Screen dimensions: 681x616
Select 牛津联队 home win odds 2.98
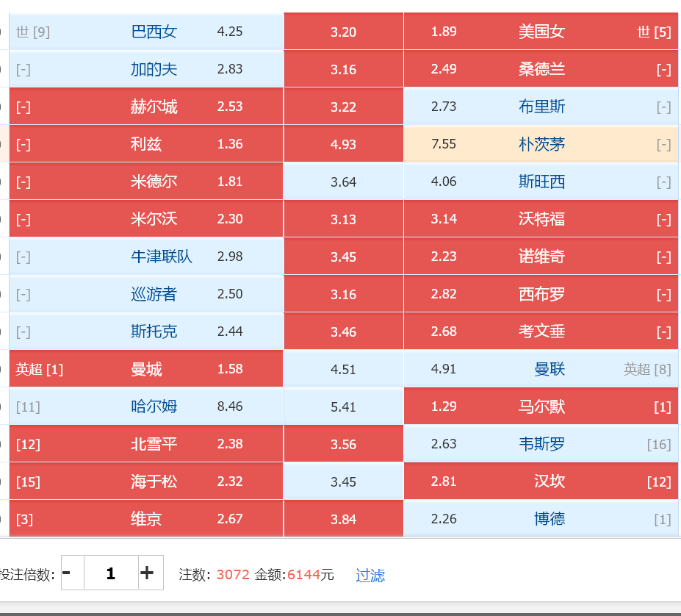[146, 256]
